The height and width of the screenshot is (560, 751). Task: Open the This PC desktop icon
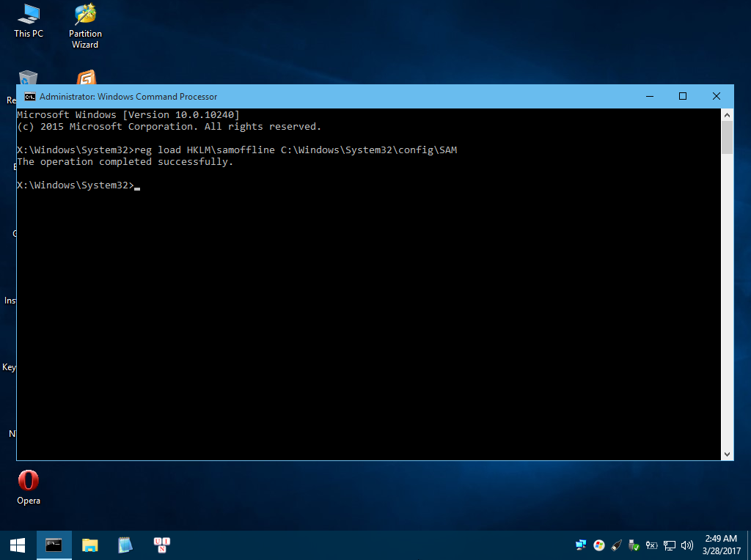pyautogui.click(x=29, y=20)
